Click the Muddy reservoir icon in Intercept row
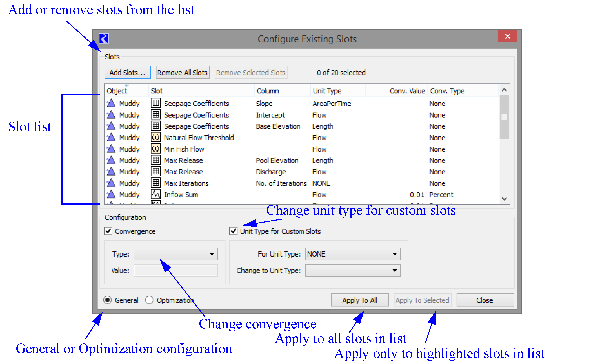The image size is (589, 364). [111, 114]
